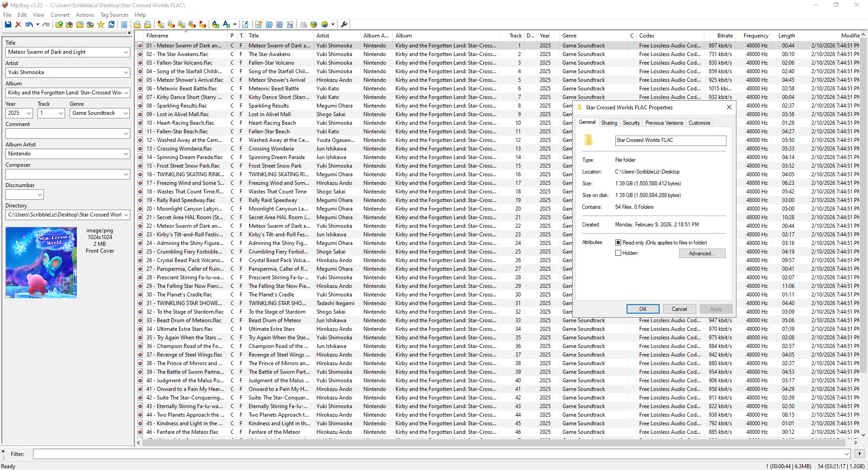868x470 pixels.
Task: Click the yellow star Favorites icon
Action: [101, 24]
